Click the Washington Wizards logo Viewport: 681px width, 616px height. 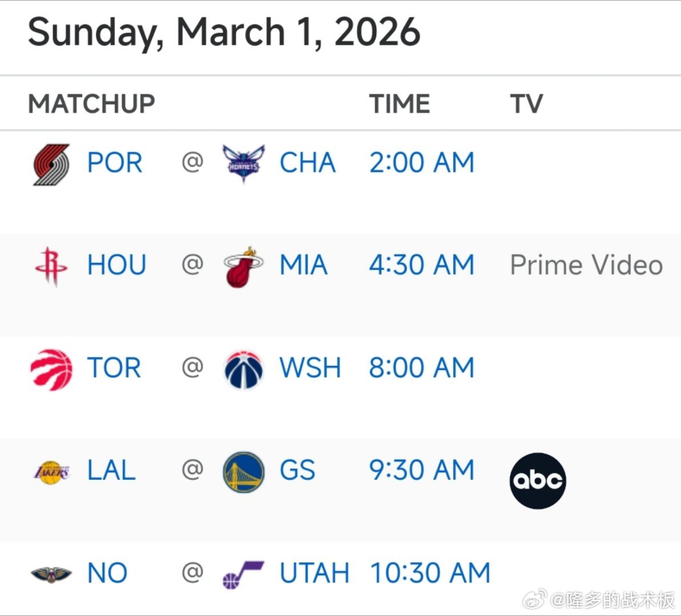pyautogui.click(x=243, y=369)
